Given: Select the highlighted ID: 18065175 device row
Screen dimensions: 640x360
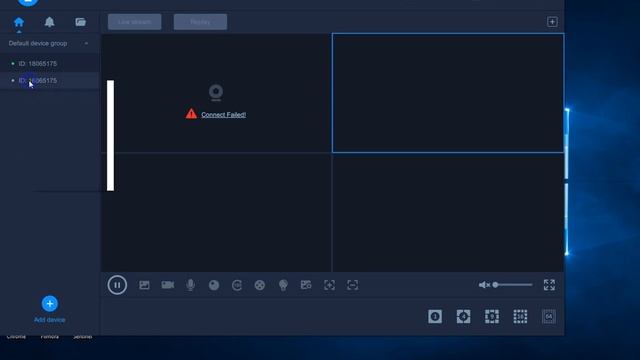Looking at the screenshot, I should (x=49, y=80).
